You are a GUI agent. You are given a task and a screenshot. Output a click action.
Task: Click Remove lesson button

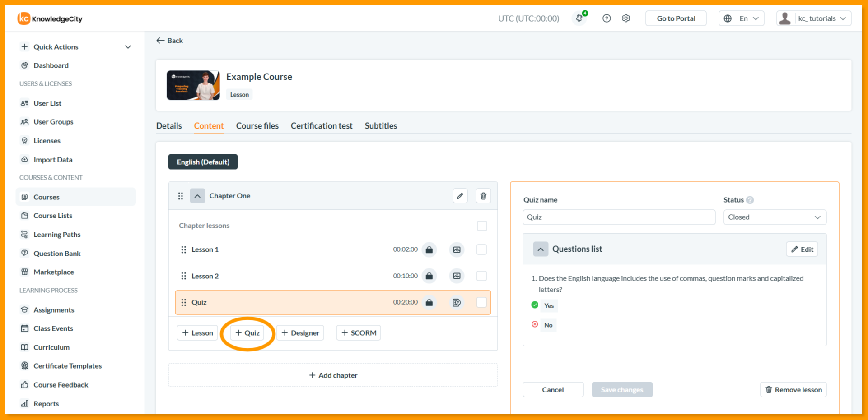793,390
